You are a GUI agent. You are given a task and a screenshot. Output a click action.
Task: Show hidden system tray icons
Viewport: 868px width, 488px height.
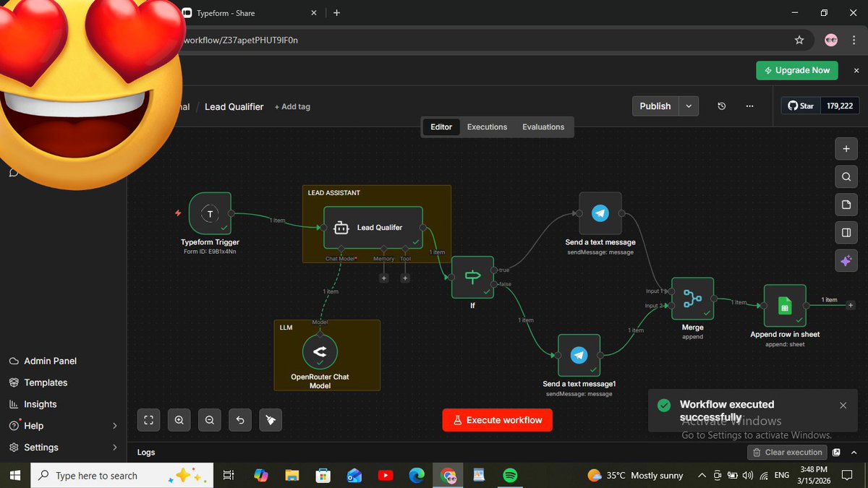(x=701, y=475)
